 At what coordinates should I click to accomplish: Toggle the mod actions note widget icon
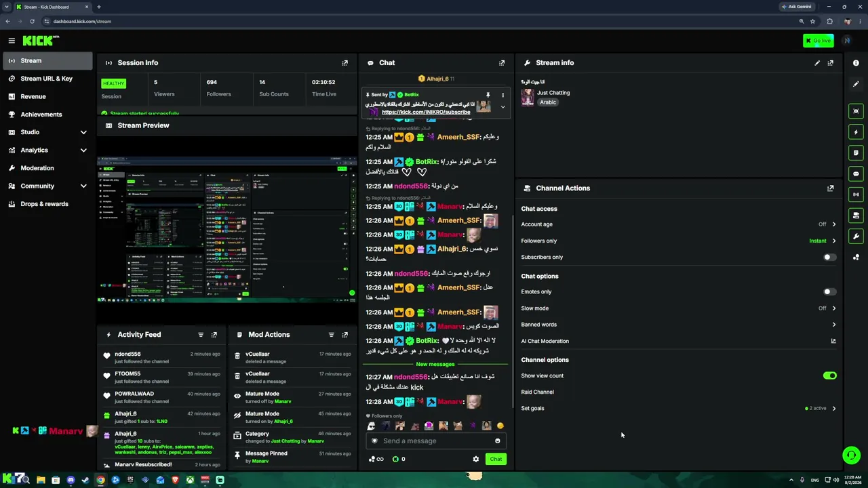coord(856,153)
